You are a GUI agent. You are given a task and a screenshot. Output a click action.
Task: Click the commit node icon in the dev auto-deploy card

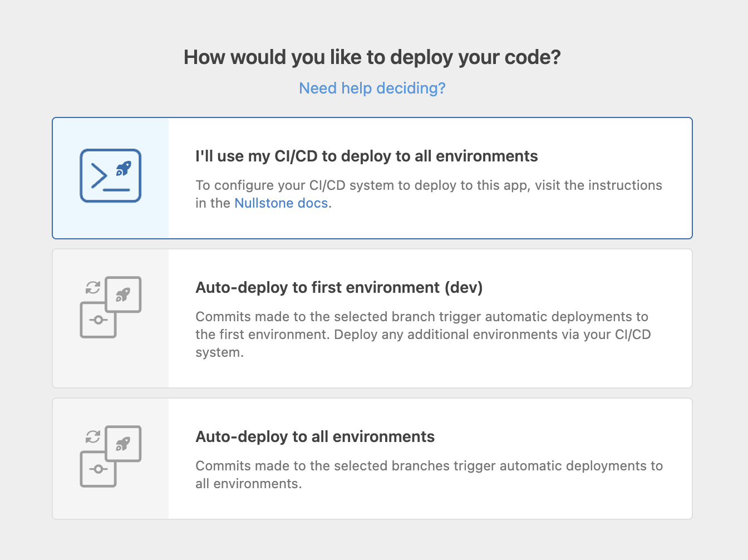tap(98, 320)
